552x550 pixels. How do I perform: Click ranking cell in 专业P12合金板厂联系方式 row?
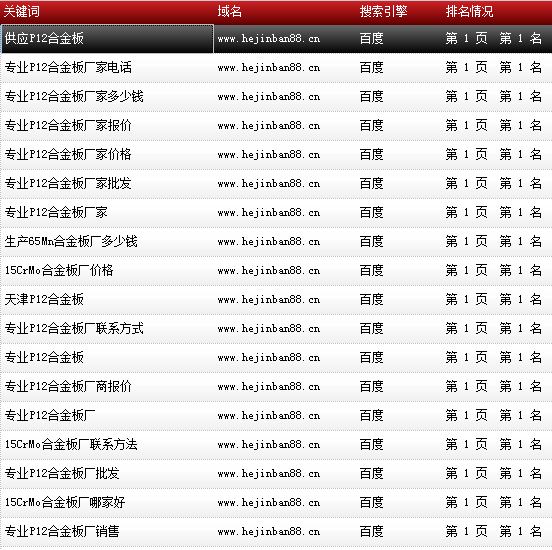(x=494, y=328)
